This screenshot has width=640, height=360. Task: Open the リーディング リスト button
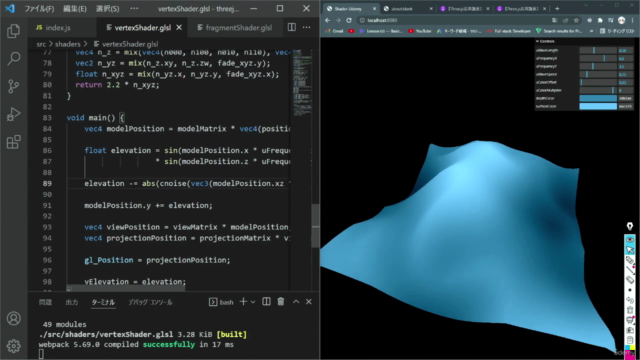click(x=617, y=31)
